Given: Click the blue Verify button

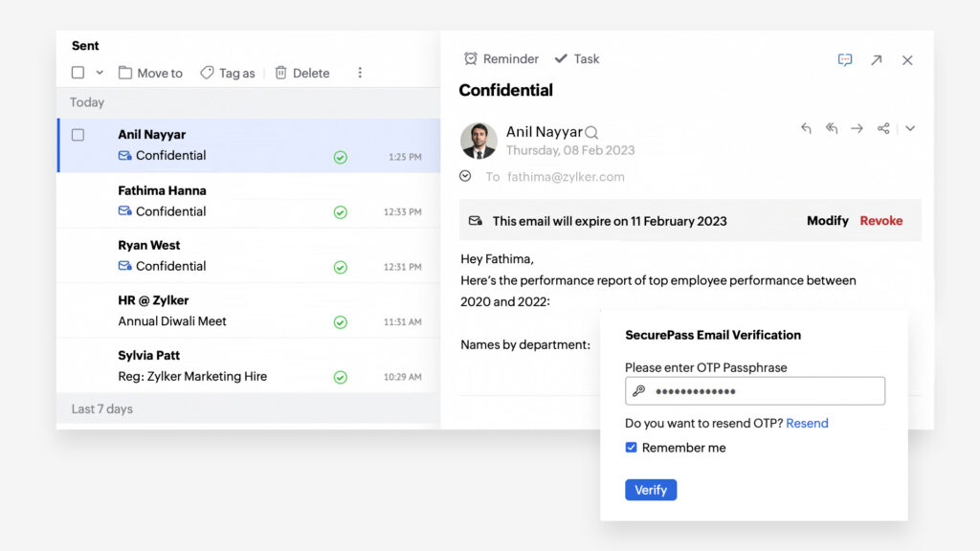Looking at the screenshot, I should tap(651, 490).
